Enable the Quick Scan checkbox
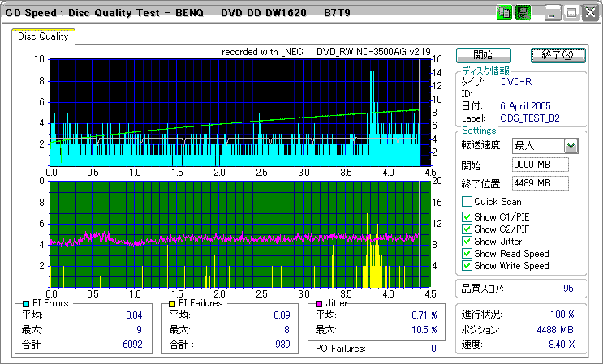 point(467,202)
